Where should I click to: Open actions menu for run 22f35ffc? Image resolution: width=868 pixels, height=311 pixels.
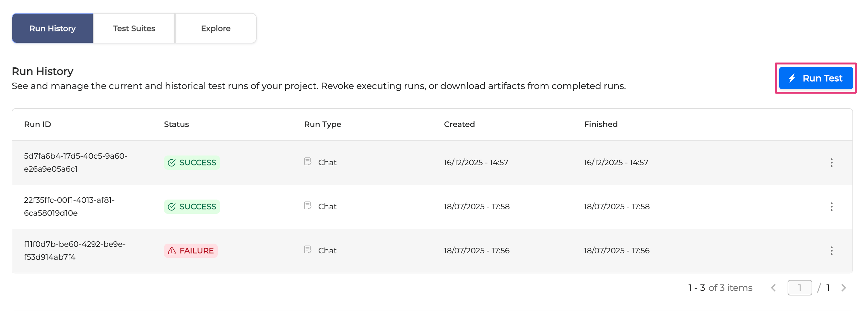[831, 207]
